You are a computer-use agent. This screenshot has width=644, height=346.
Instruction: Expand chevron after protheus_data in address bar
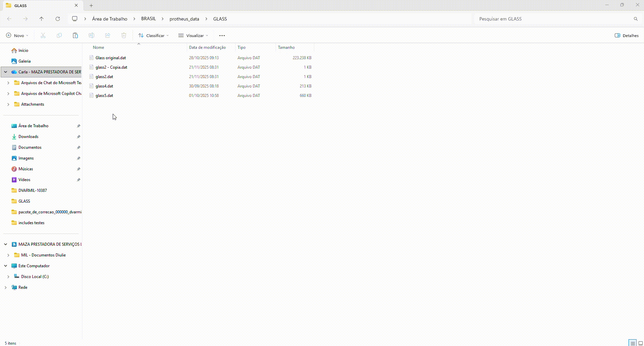pyautogui.click(x=206, y=19)
